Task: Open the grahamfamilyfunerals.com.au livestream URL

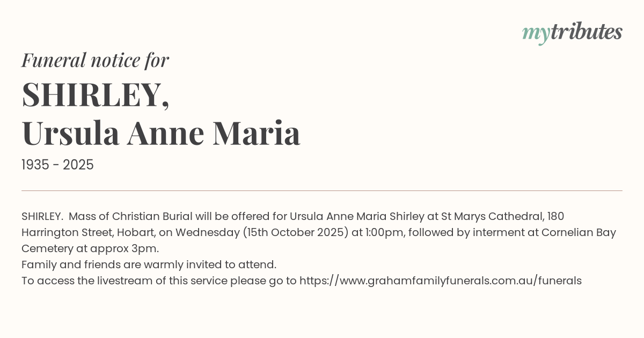Action: (440, 281)
